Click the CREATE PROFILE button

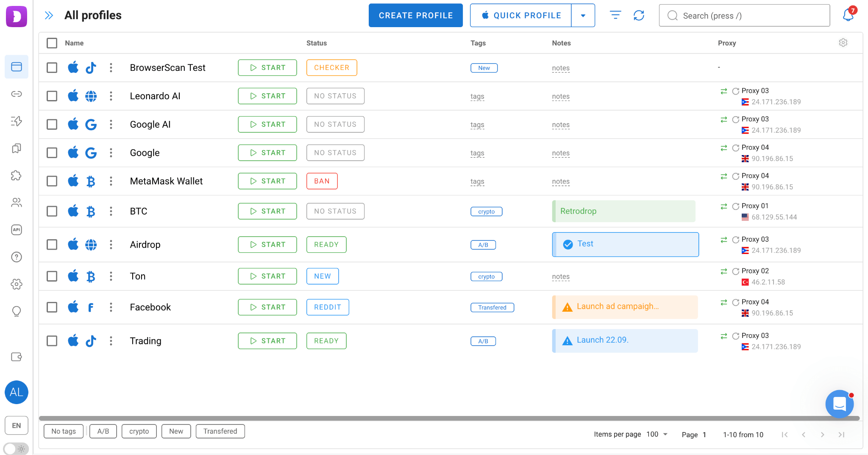coord(415,15)
